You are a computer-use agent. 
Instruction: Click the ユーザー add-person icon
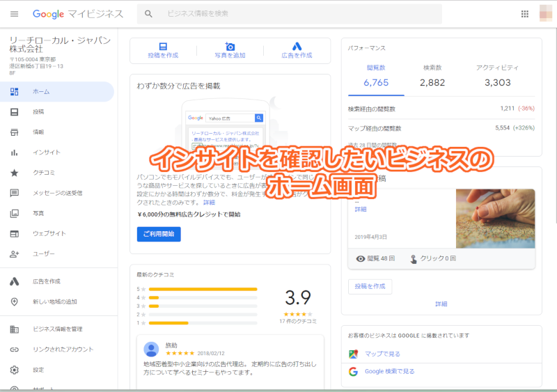pyautogui.click(x=14, y=253)
